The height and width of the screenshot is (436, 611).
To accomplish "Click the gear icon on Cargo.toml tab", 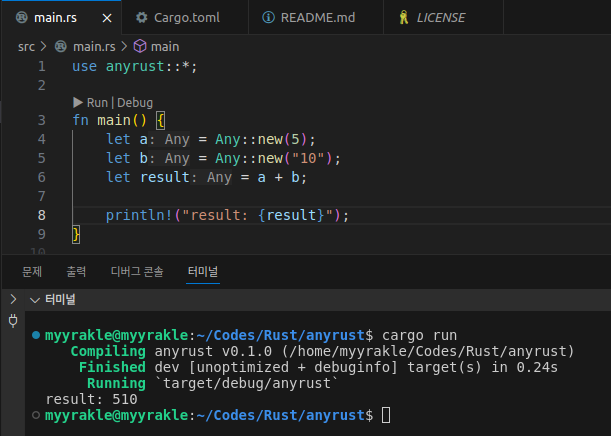I will coord(142,17).
